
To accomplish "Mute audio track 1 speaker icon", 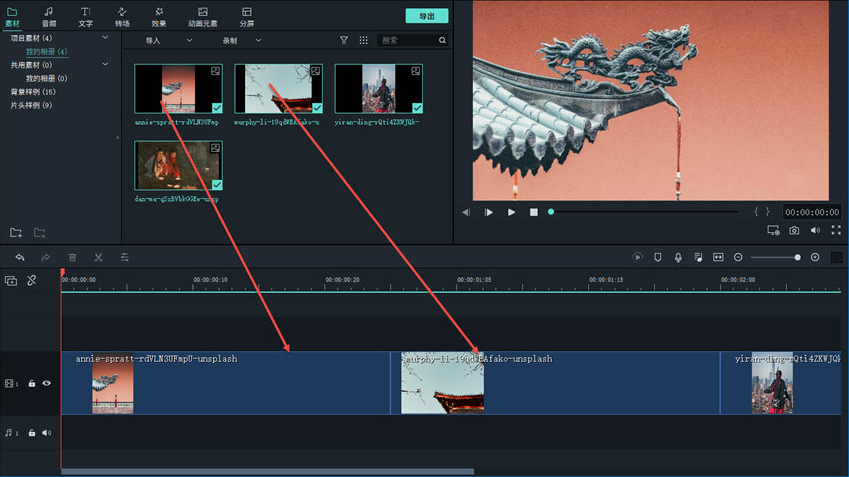I will pyautogui.click(x=46, y=433).
